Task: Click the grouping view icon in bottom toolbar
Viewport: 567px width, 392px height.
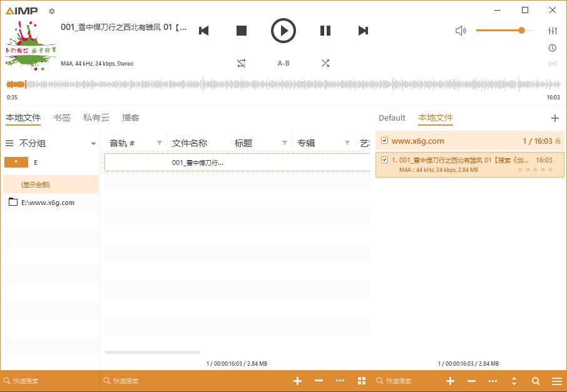Action: click(362, 381)
